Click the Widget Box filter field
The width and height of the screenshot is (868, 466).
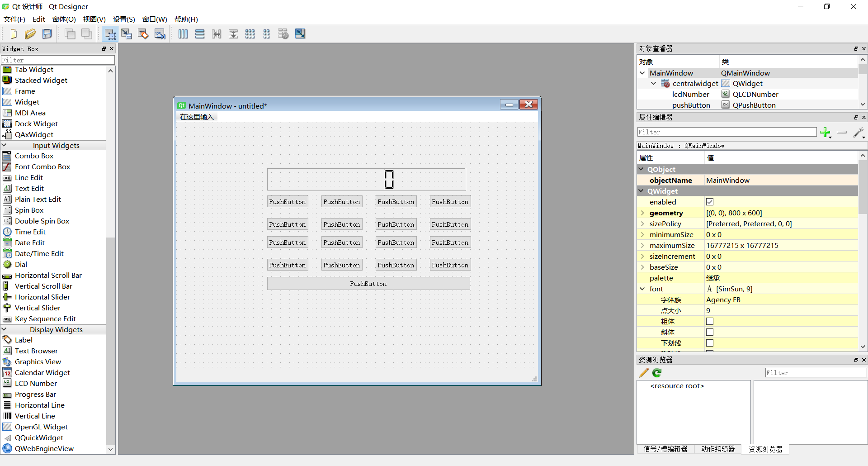coord(58,60)
